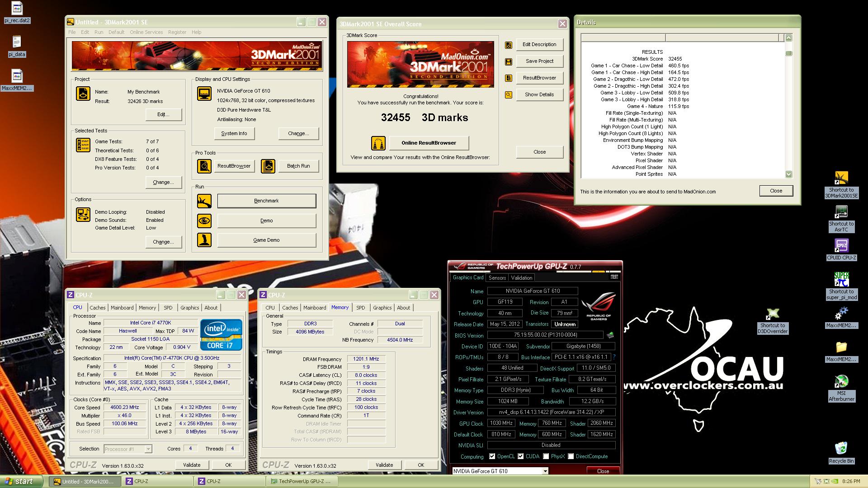The height and width of the screenshot is (488, 868).
Task: Click the GPU-Z screenshot camera icon
Action: [x=614, y=277]
